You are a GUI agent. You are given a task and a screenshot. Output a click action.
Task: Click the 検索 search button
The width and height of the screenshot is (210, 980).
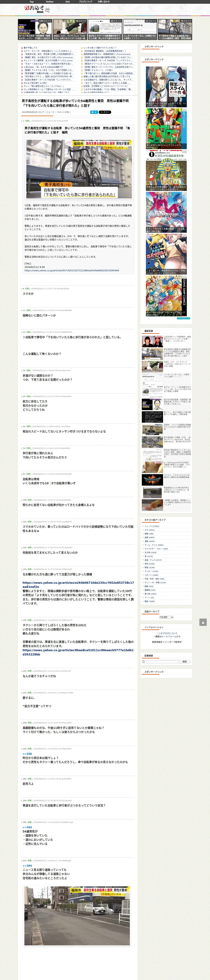click(184, 661)
